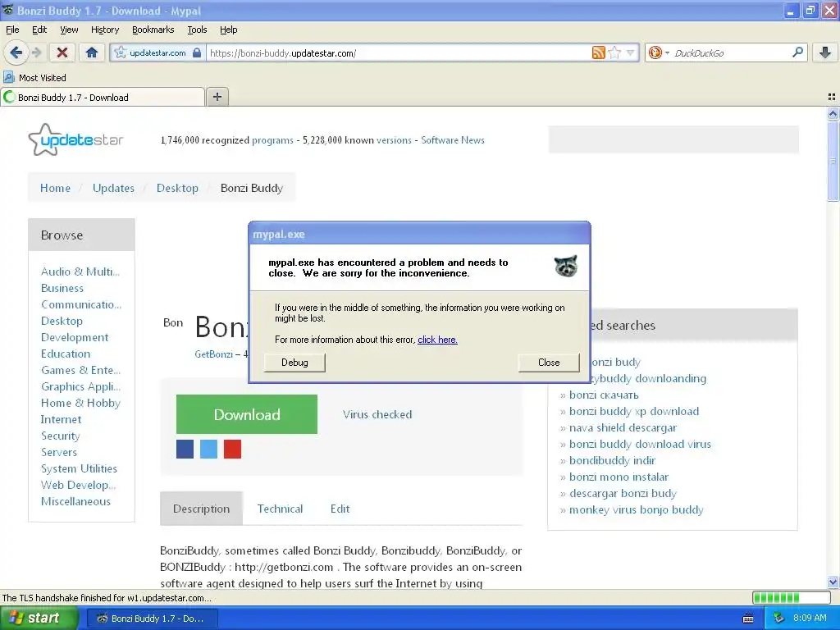Open a new tab with the plus button
The image size is (840, 630).
click(217, 97)
